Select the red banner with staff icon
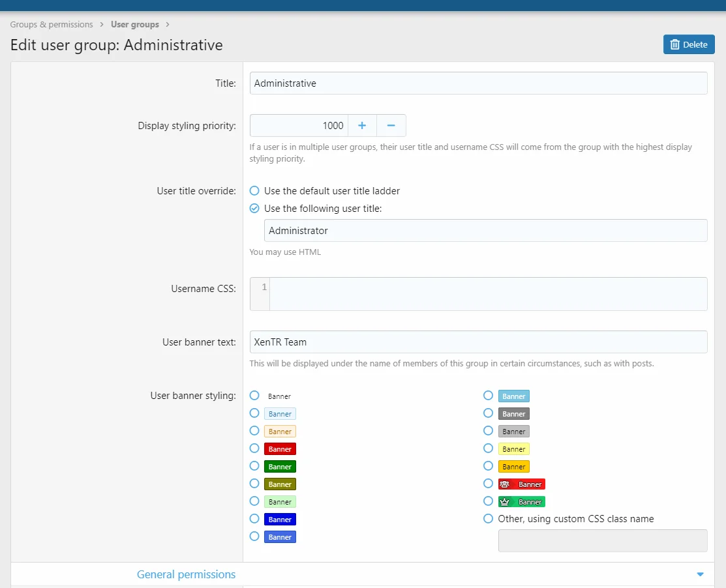Image resolution: width=726 pixels, height=588 pixels. click(x=489, y=484)
